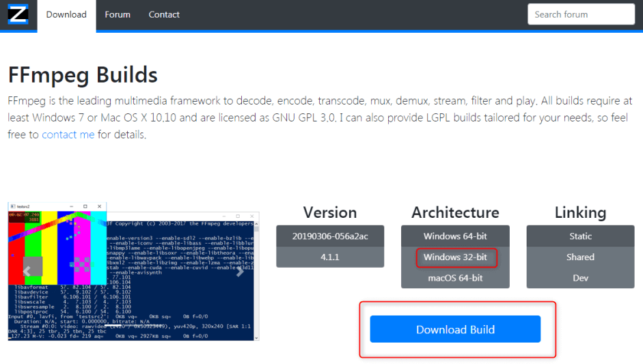643x364 pixels.
Task: Follow the 'contact me' link
Action: [x=68, y=135]
